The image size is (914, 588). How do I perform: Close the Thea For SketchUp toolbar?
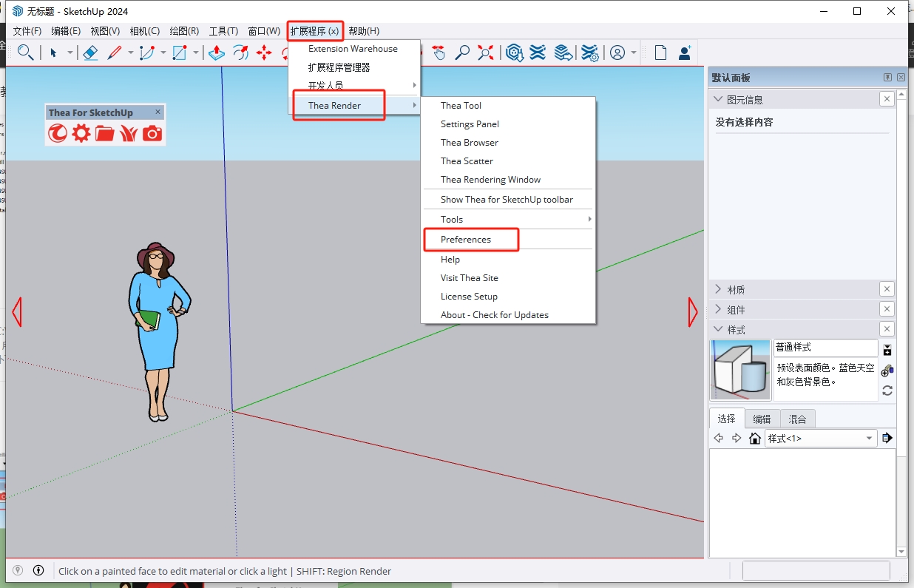[x=158, y=112]
